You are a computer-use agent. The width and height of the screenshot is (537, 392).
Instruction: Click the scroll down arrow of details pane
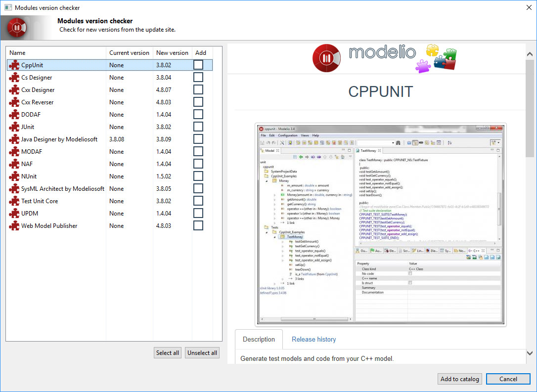[x=530, y=353]
